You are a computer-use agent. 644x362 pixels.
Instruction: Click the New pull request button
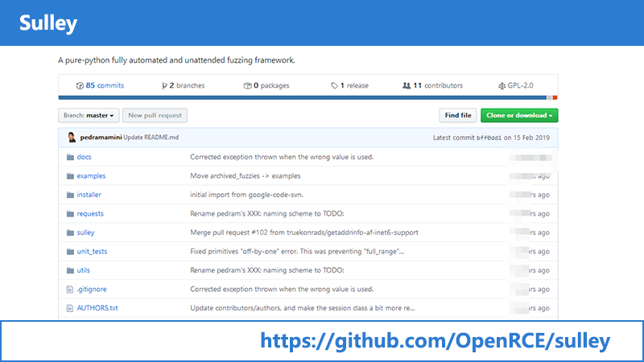pos(155,115)
